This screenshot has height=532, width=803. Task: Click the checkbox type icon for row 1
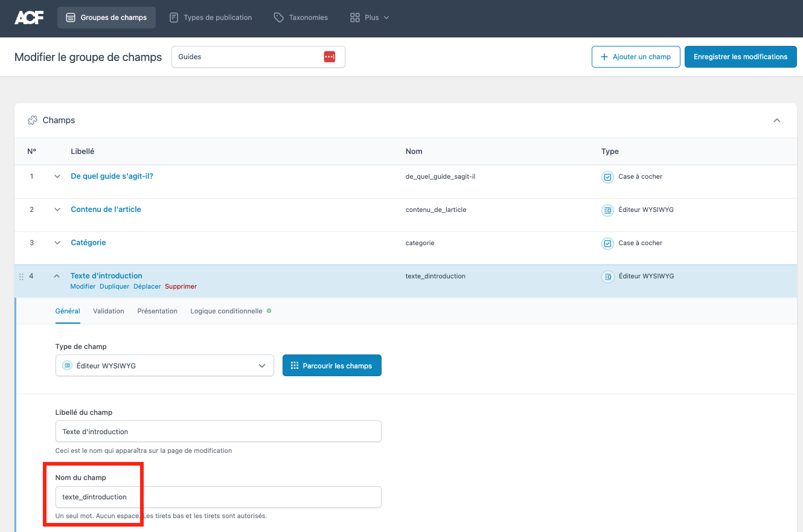(607, 177)
